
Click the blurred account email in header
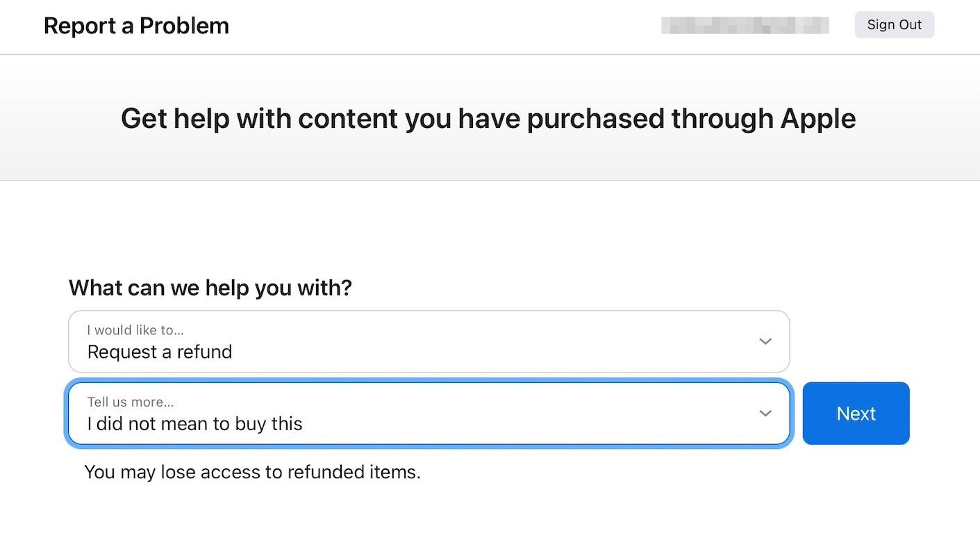click(x=745, y=26)
